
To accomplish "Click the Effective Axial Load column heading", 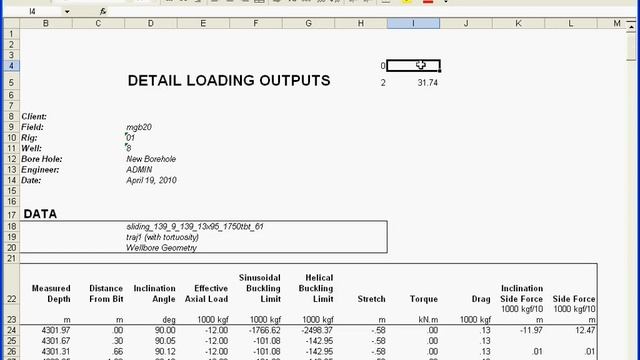I will click(x=207, y=294).
